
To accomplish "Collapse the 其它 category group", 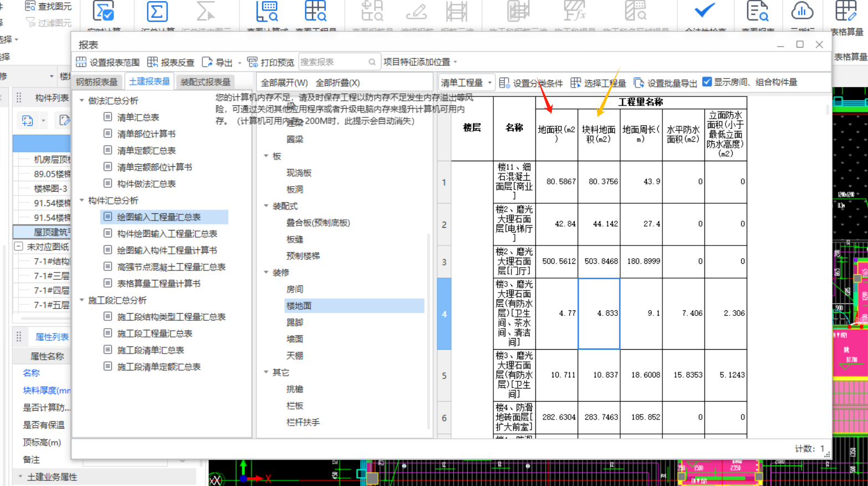I will [x=266, y=372].
